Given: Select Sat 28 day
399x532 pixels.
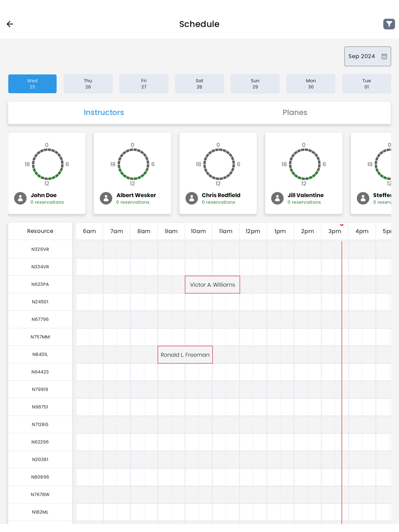Looking at the screenshot, I should 199,84.
